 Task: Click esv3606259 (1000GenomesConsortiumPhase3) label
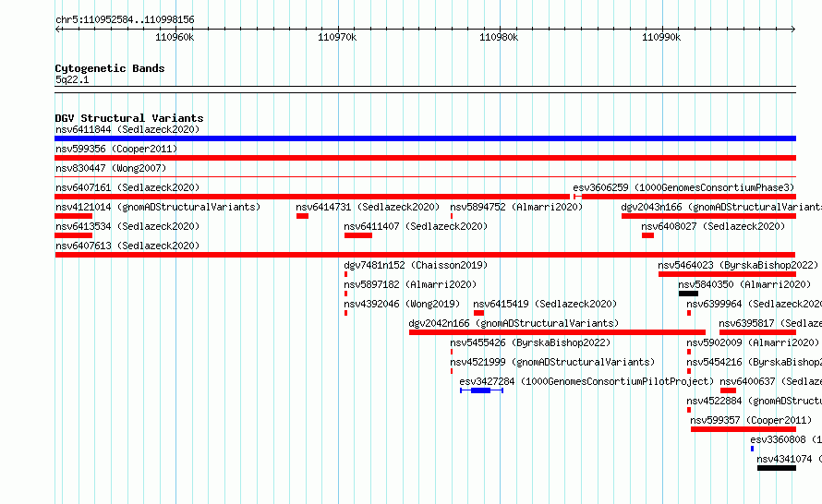coord(683,187)
